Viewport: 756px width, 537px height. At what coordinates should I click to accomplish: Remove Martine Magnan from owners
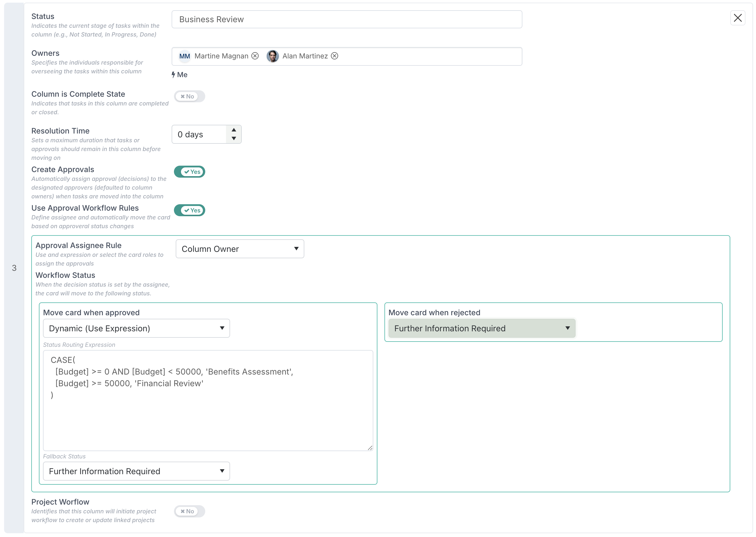coord(255,56)
